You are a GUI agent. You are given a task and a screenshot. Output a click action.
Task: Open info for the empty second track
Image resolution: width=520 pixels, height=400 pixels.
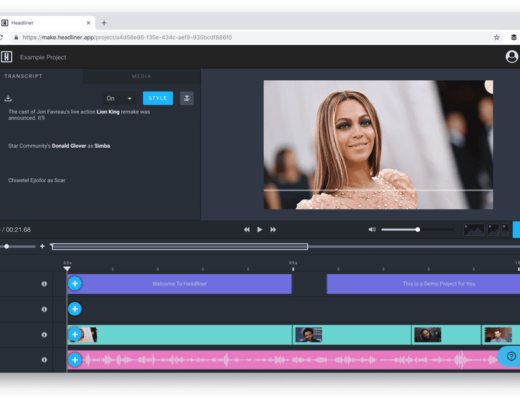pyautogui.click(x=44, y=309)
